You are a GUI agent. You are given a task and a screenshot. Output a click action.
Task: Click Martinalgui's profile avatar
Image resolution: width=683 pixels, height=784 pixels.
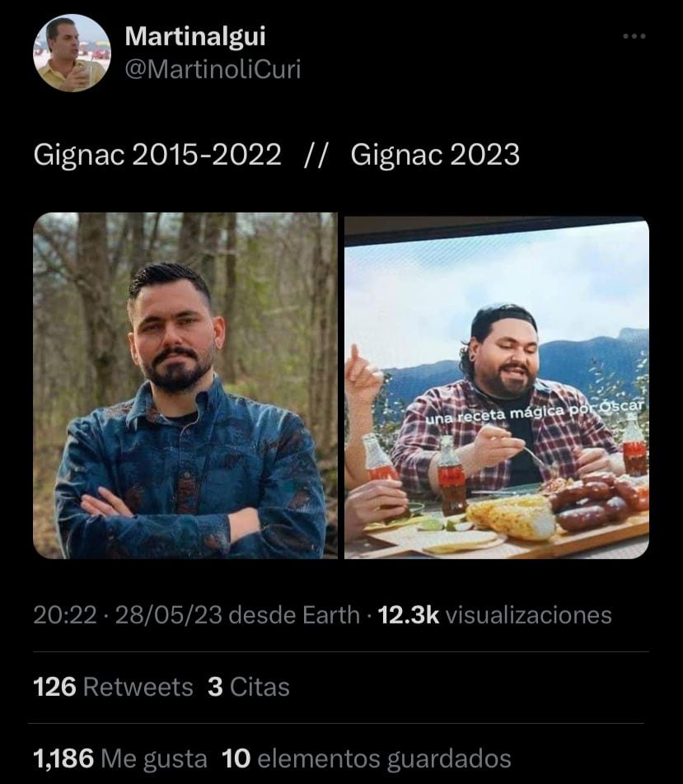click(70, 49)
